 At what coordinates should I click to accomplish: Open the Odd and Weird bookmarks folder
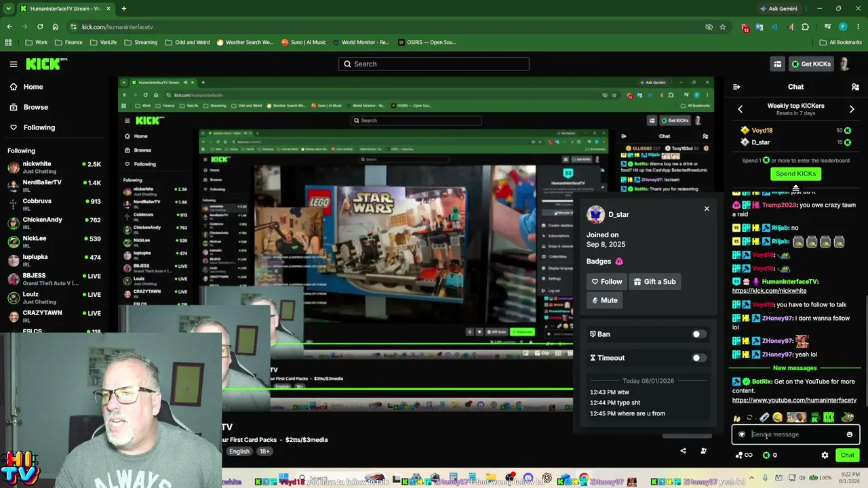187,42
